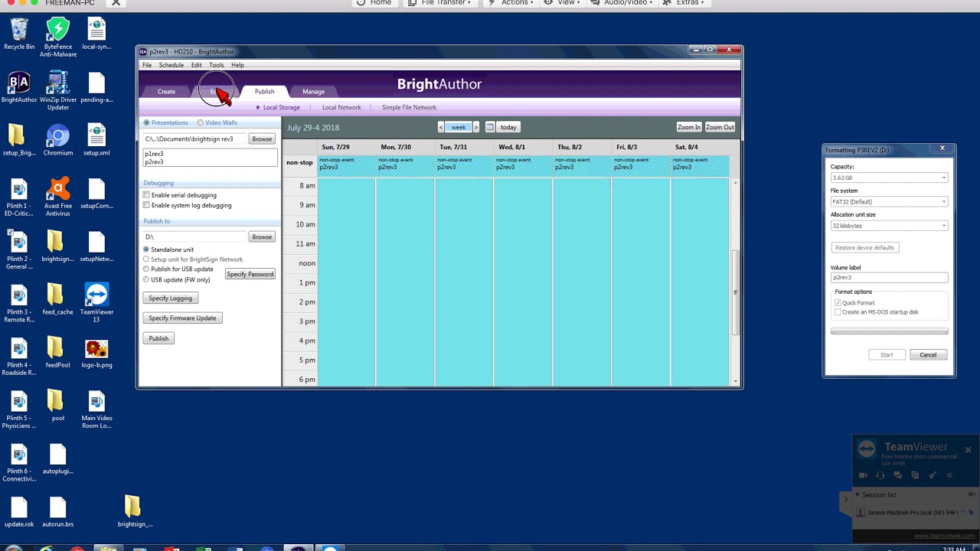The height and width of the screenshot is (551, 980).
Task: Select p1rev3 in the presentations list
Action: coord(155,154)
